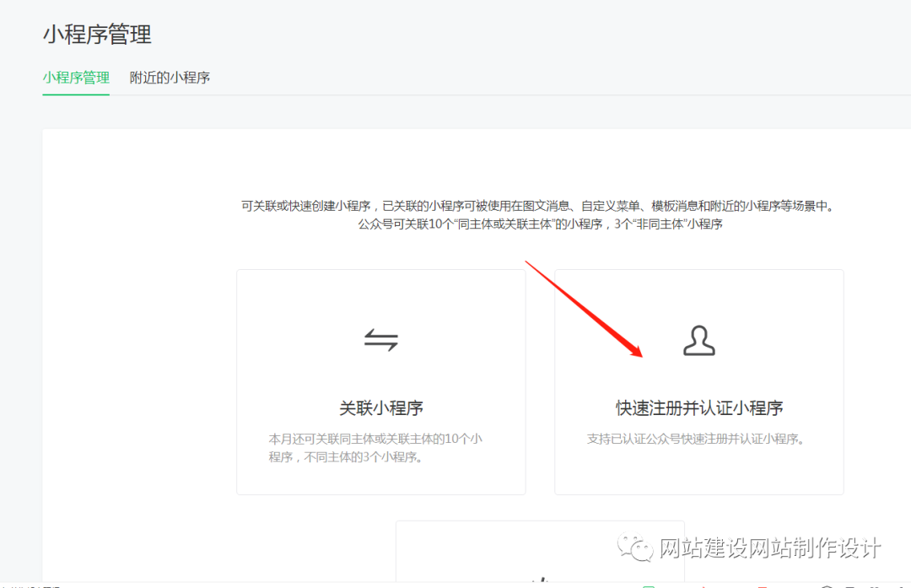Image resolution: width=911 pixels, height=588 pixels.
Task: Click the 小程序管理 page heading
Action: pyautogui.click(x=97, y=35)
